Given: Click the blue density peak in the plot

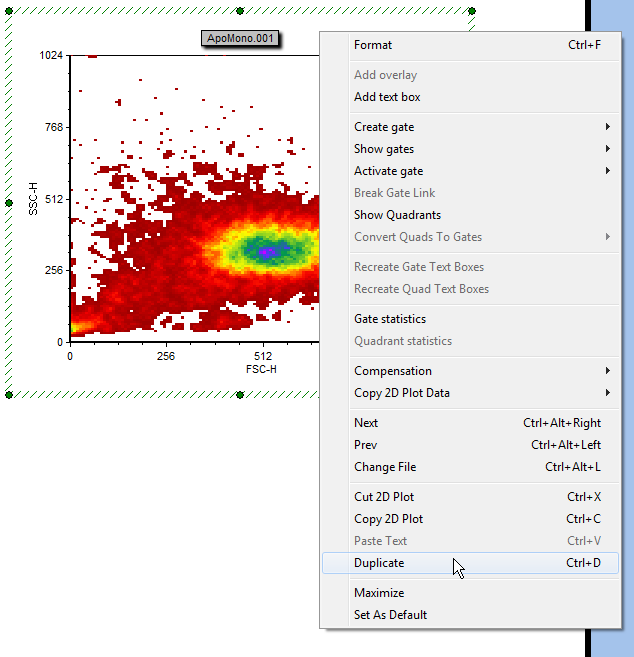Looking at the screenshot, I should point(267,251).
